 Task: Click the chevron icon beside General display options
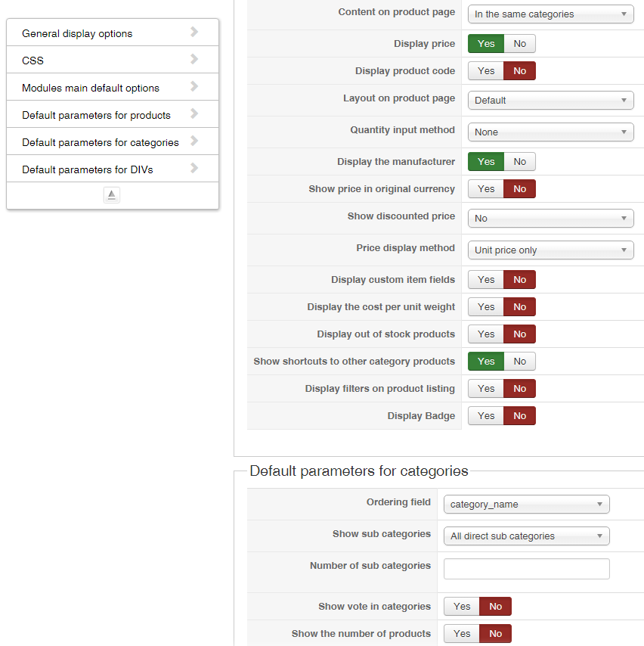194,32
